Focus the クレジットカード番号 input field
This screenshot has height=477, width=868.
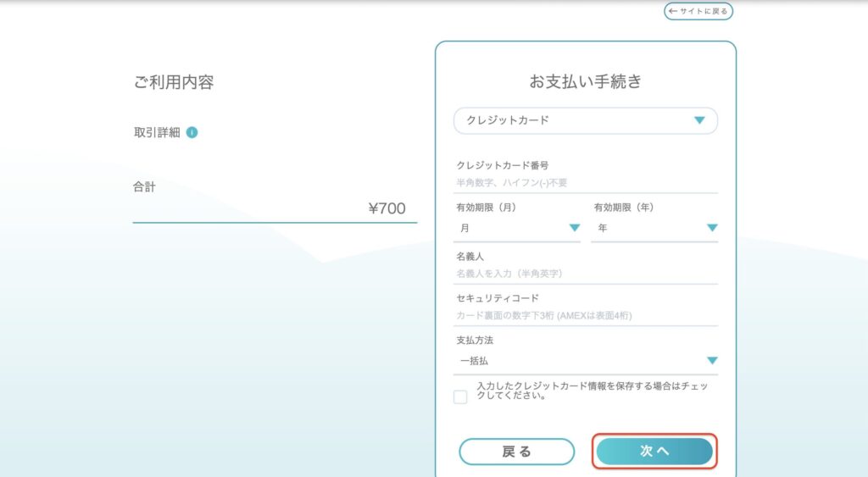point(585,182)
